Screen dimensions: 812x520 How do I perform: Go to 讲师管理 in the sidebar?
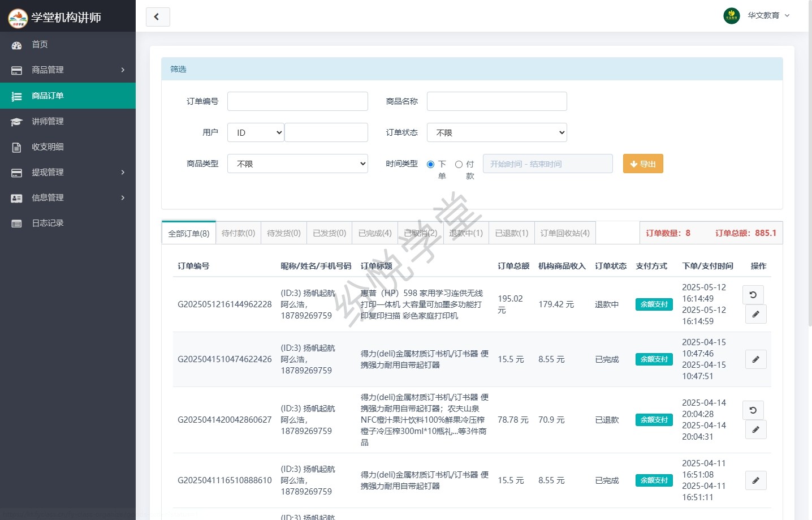47,121
